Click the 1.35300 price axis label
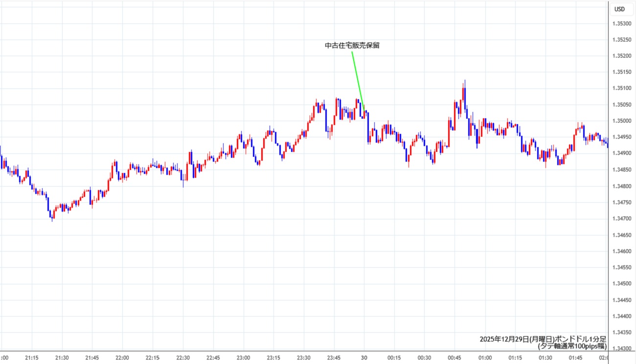636x364 pixels. 621,23
